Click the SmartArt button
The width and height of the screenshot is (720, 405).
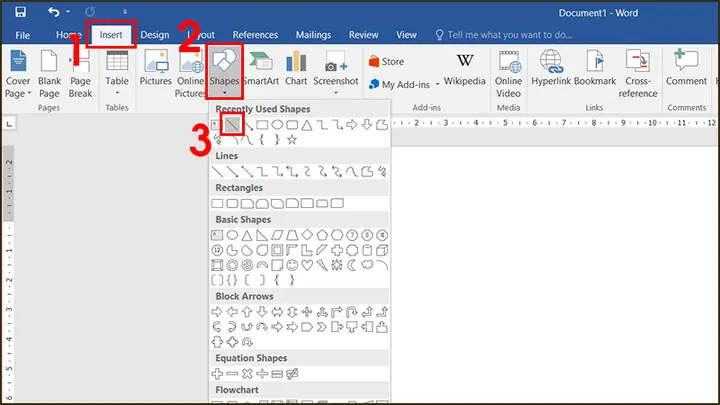[x=261, y=68]
